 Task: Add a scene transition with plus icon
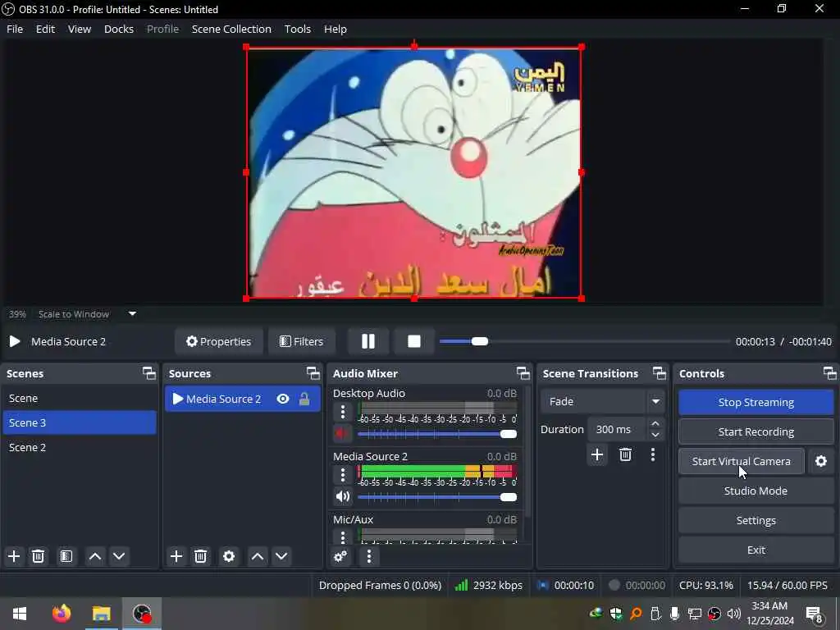[x=597, y=454]
